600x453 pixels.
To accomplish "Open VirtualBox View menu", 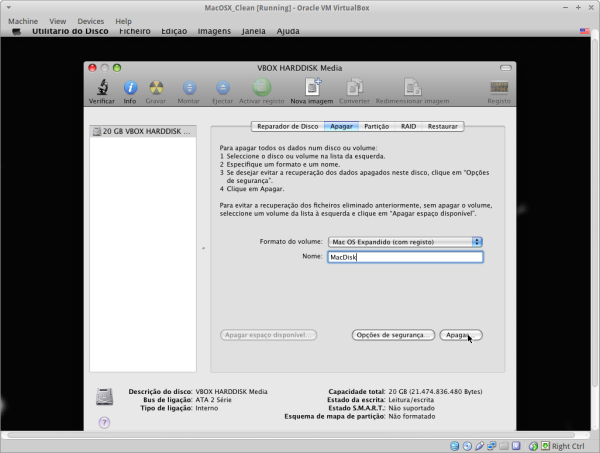I will (x=57, y=21).
